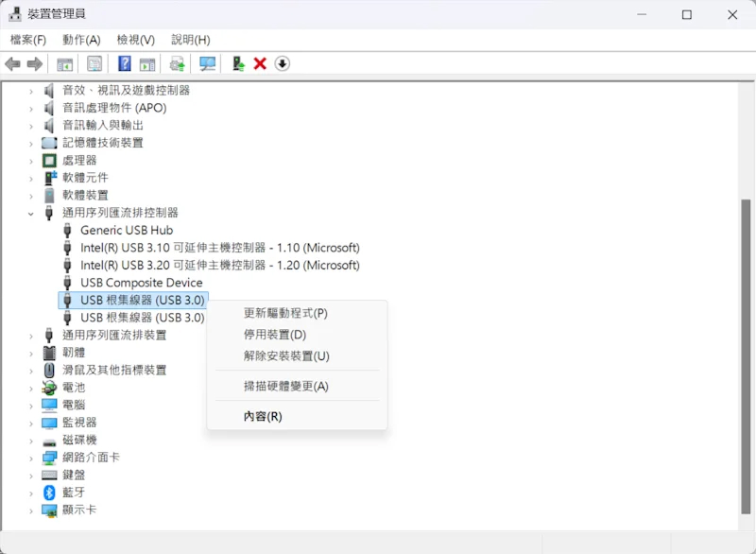The width and height of the screenshot is (756, 554).
Task: Click the Back arrow toolbar icon
Action: click(12, 63)
